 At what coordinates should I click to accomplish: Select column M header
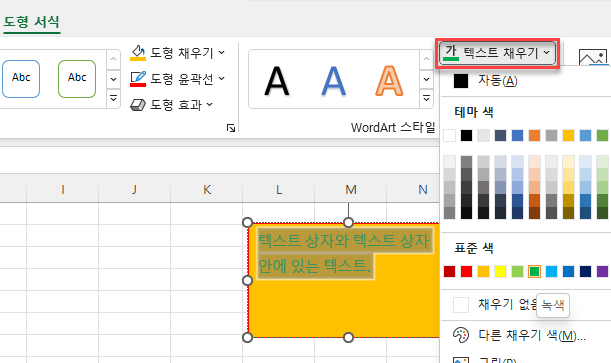pyautogui.click(x=351, y=190)
